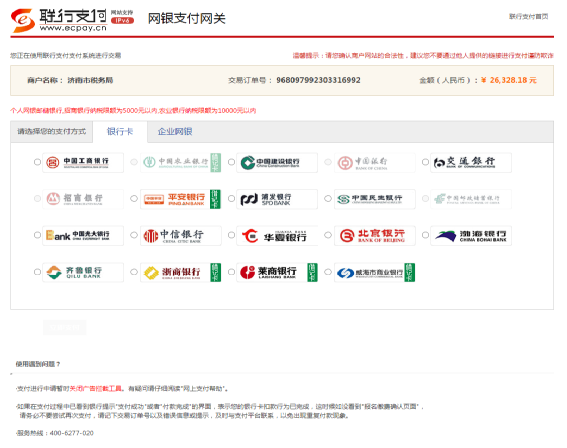Open the 联行支付首页 link
Image resolution: width=567 pixels, height=448 pixels.
[528, 17]
